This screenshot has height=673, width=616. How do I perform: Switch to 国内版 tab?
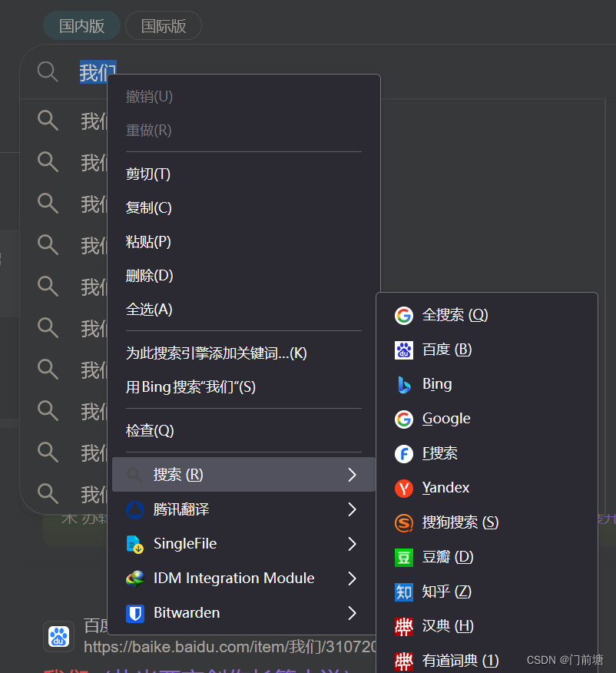click(x=81, y=26)
